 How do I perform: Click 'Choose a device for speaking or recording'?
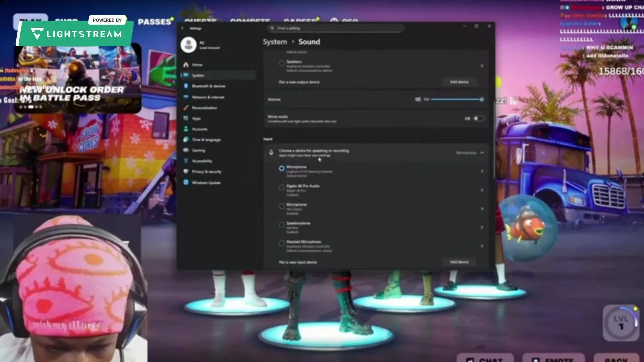coord(313,151)
